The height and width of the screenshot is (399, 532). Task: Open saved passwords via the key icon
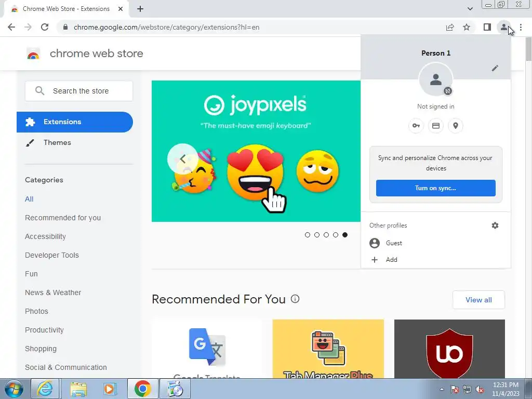[416, 126]
